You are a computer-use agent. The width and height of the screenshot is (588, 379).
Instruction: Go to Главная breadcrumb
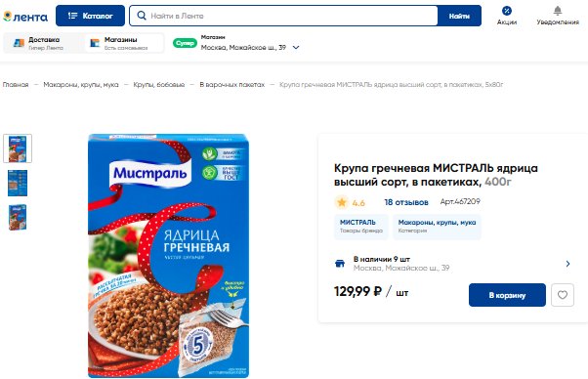coord(16,85)
